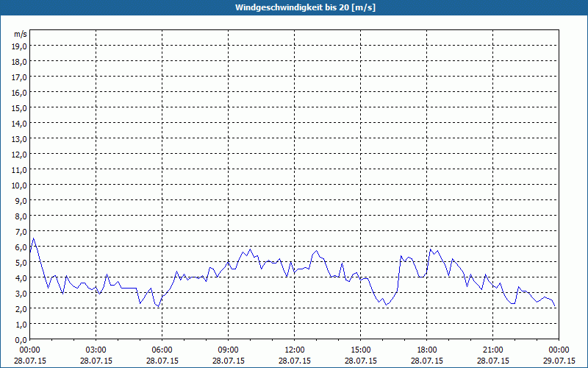588x368 pixels.
Task: Select the 18,0 y-axis label
Action: pos(20,62)
